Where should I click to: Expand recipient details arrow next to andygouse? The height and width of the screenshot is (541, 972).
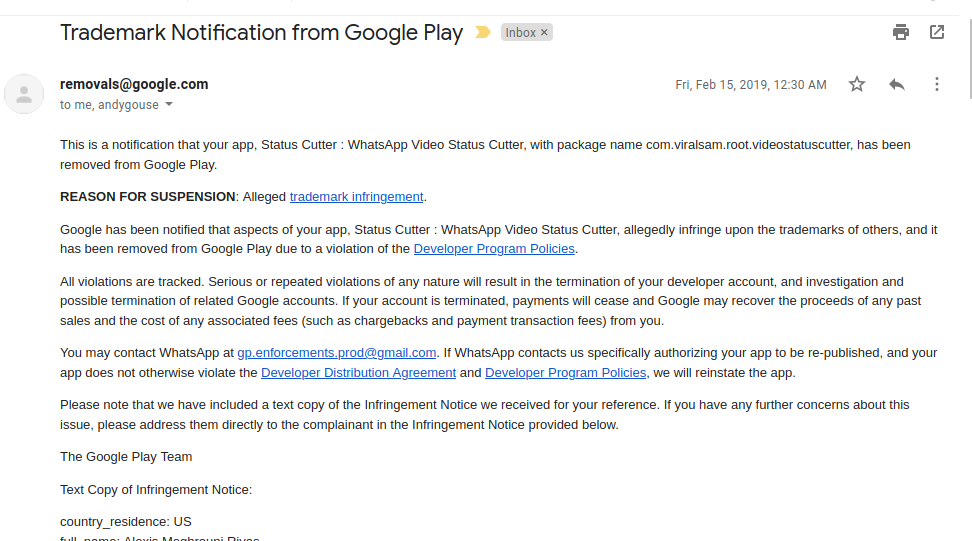[x=169, y=104]
